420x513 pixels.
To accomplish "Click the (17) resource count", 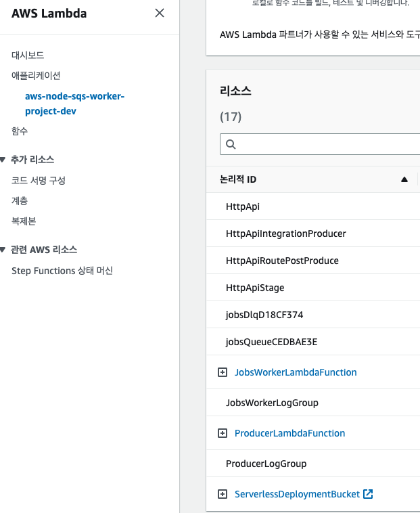I will coord(231,117).
